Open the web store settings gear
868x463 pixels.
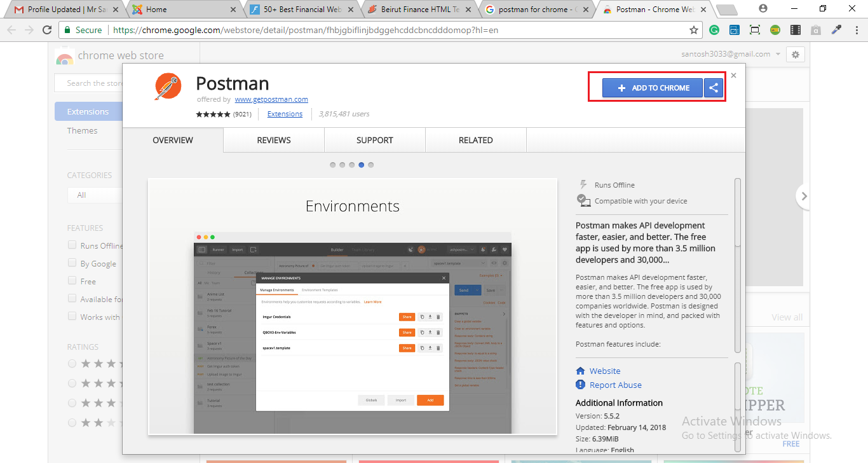point(795,54)
